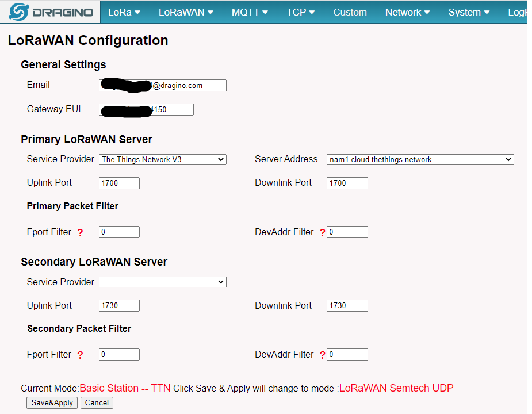Click Primary DevAddr Filter help question mark
532x414 pixels.
coord(322,232)
